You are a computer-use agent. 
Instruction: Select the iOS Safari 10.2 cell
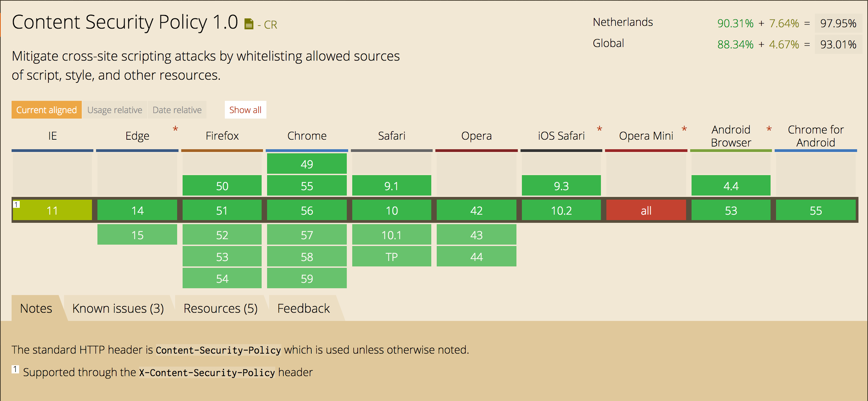[x=561, y=210]
